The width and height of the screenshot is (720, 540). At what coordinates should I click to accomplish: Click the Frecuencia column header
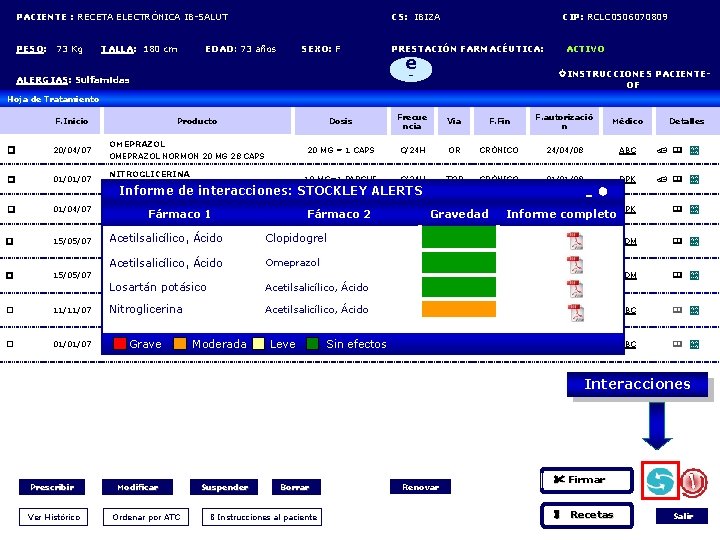pyautogui.click(x=412, y=121)
